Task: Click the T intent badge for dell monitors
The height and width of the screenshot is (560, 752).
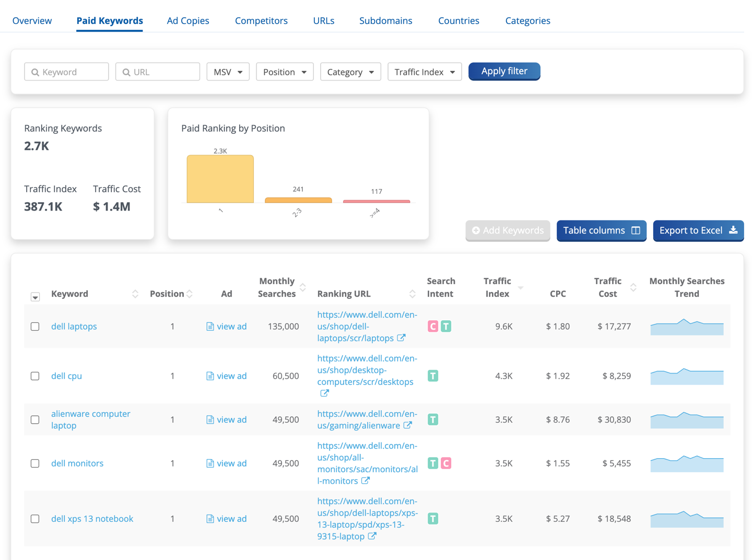Action: (433, 463)
